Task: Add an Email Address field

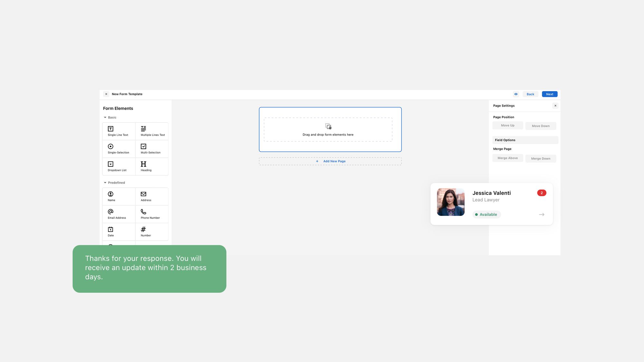Action: [118, 214]
